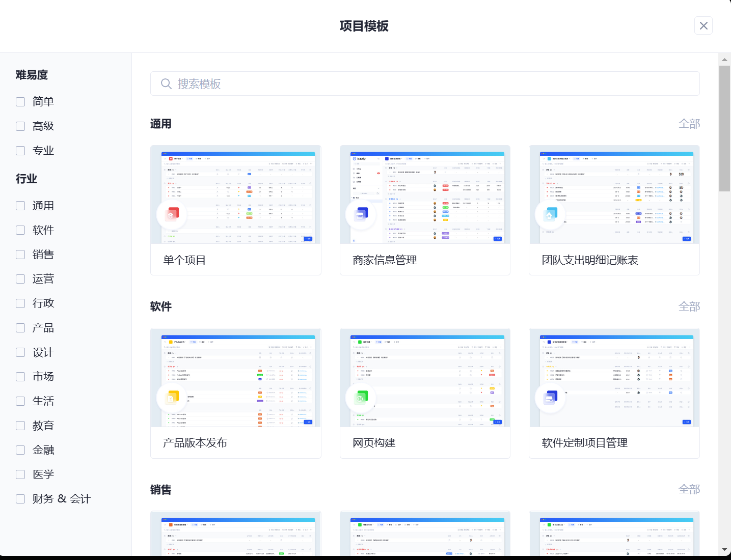731x560 pixels.
Task: Check the 简单 difficulty checkbox
Action: pyautogui.click(x=20, y=102)
